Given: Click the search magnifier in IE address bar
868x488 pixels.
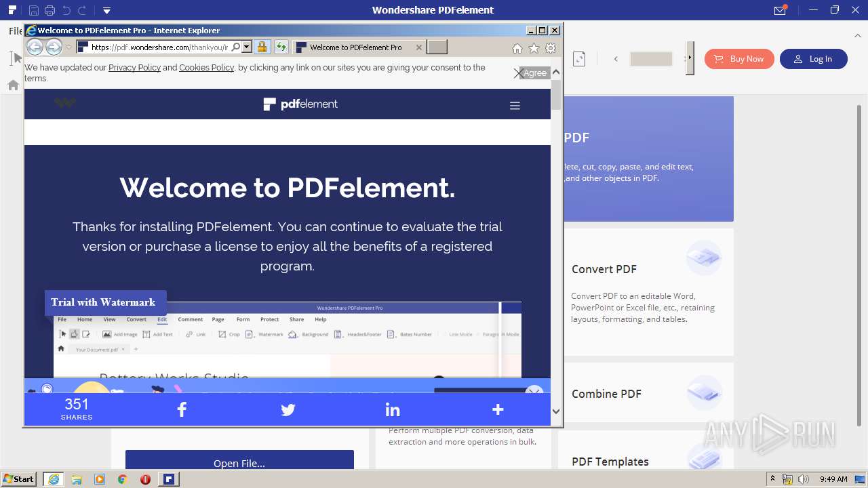Looking at the screenshot, I should coord(235,47).
